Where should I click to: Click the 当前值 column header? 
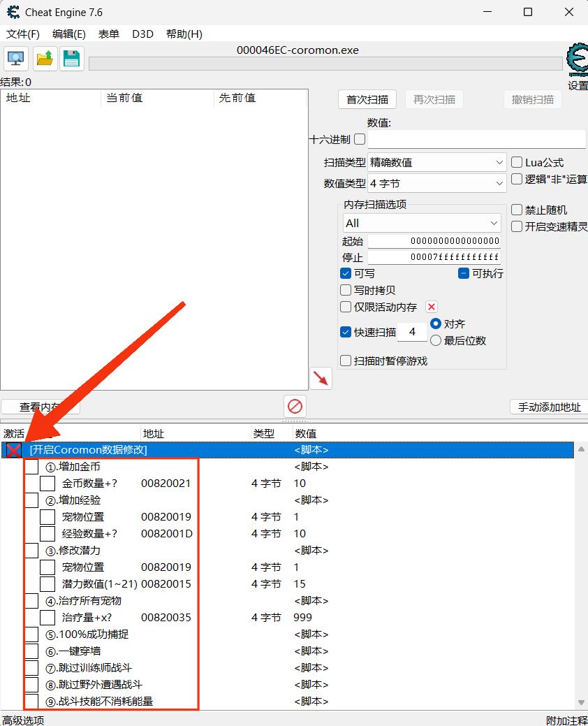click(157, 98)
